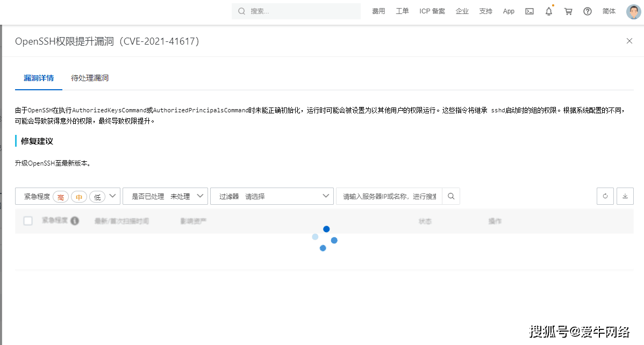The width and height of the screenshot is (644, 345).
Task: Click the 状态 column header
Action: 425,221
